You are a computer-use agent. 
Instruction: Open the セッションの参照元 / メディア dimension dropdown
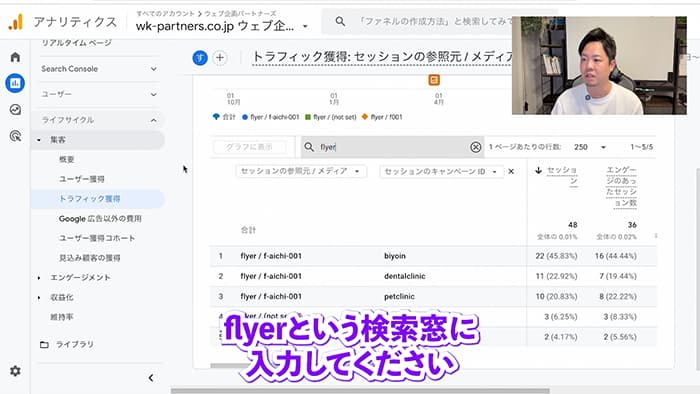(x=301, y=171)
